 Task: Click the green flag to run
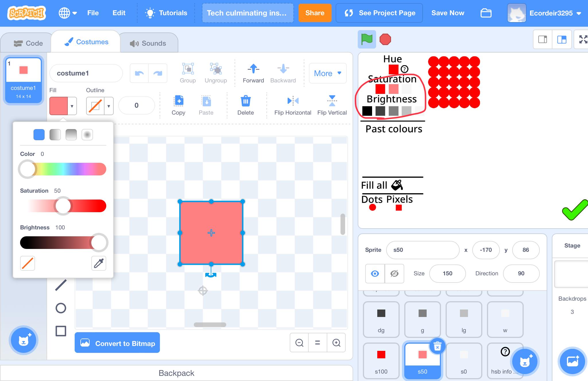point(367,39)
